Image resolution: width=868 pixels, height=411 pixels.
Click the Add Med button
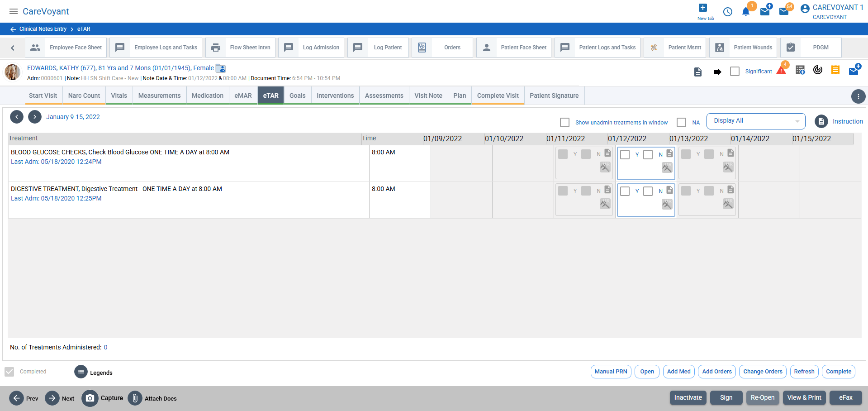coord(679,372)
